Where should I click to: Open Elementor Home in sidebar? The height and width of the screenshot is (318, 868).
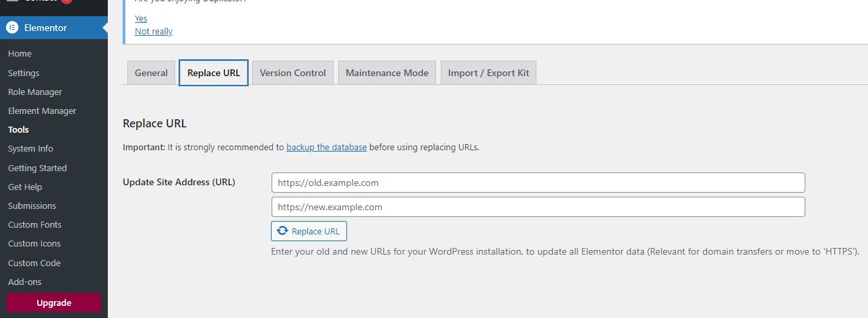click(x=20, y=53)
